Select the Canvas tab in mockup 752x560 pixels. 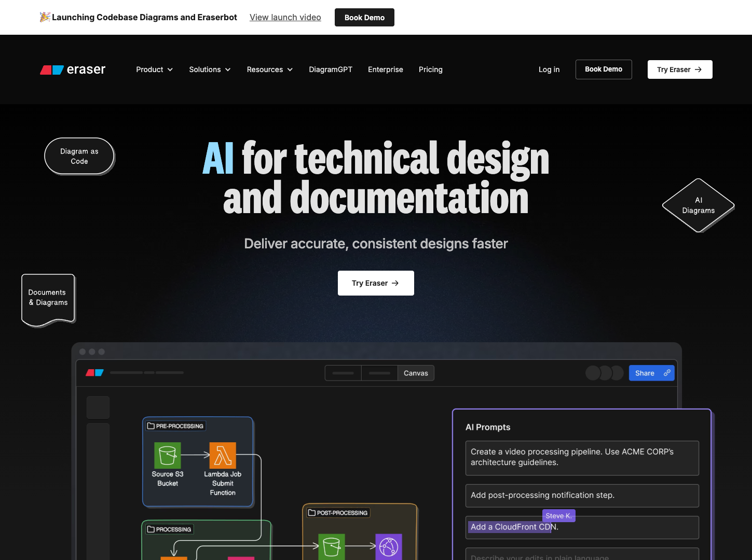coord(416,373)
